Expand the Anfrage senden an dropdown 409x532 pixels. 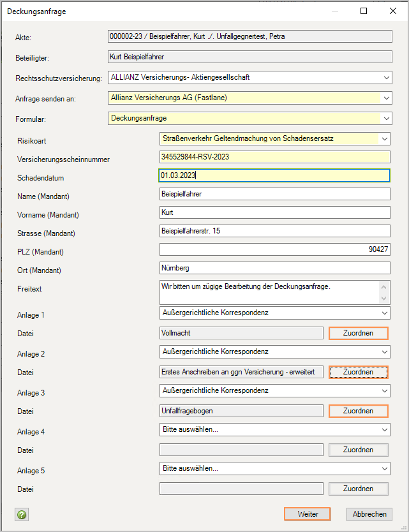click(x=250, y=98)
